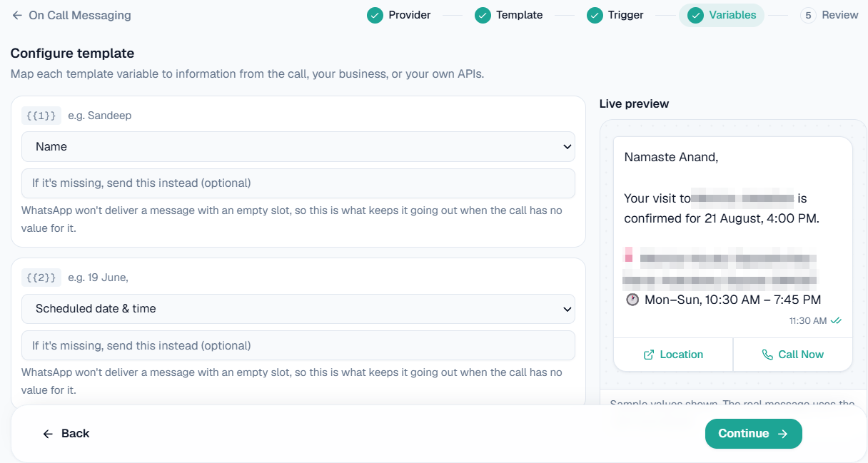This screenshot has height=463, width=868.
Task: Click the 11:30 AM timestamp
Action: pyautogui.click(x=808, y=321)
